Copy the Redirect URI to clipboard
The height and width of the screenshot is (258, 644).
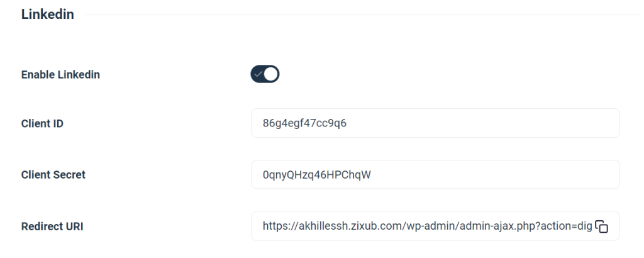pos(602,227)
